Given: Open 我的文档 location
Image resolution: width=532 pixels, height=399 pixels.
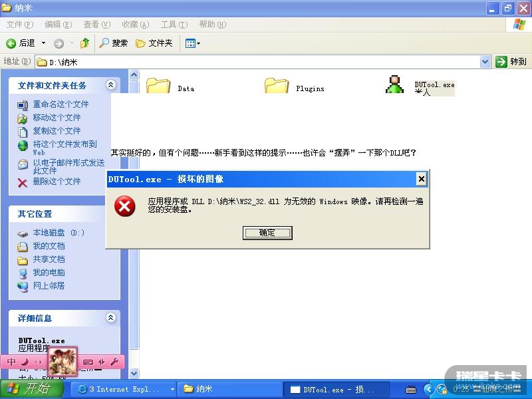Looking at the screenshot, I should tap(49, 246).
